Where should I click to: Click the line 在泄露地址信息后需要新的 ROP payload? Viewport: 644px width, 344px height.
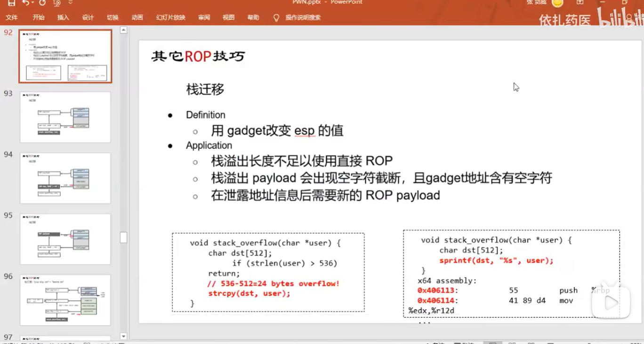pyautogui.click(x=325, y=195)
